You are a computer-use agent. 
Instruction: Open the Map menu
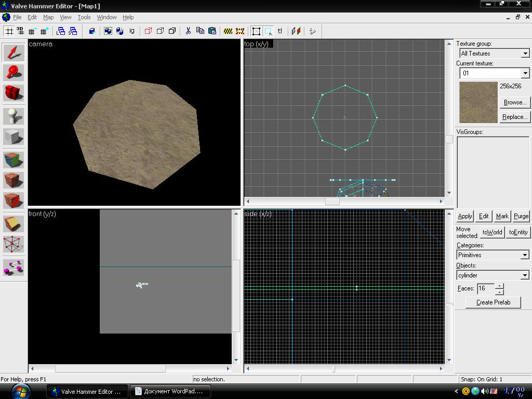[x=48, y=17]
